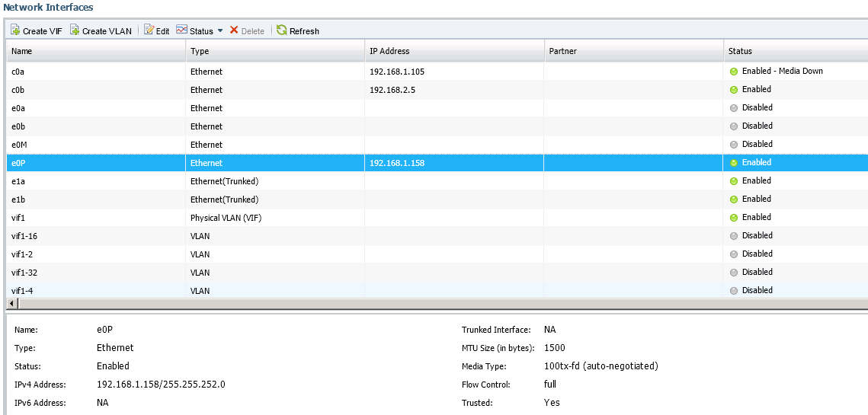Click the horizontal scrollbar track
868x415 pixels.
click(443, 303)
